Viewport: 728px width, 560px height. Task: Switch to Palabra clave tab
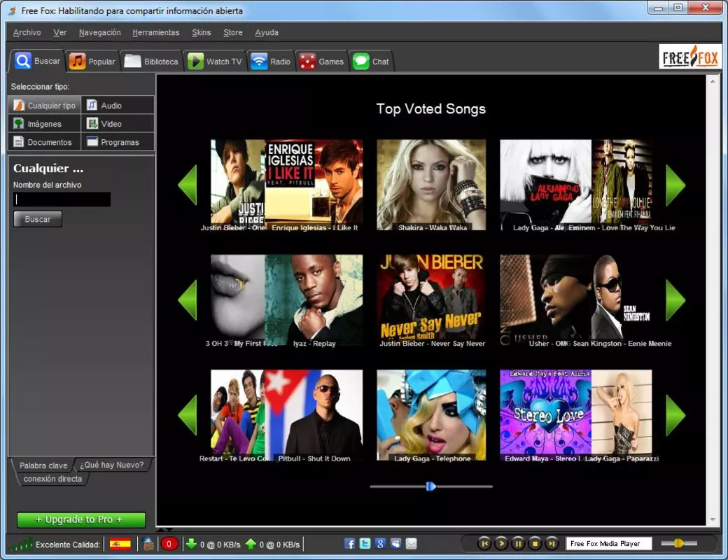point(43,465)
